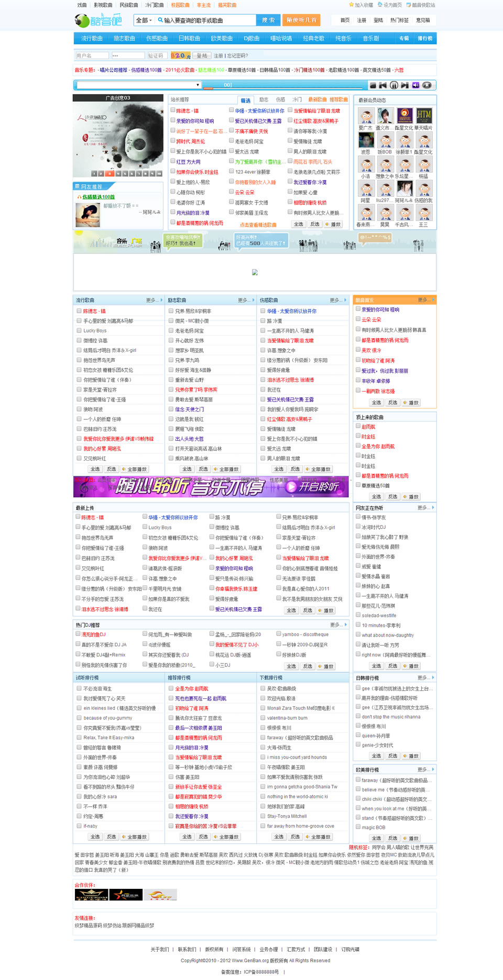The image size is (503, 980).
Task: Click 忘记密码? link
Action: (237, 55)
